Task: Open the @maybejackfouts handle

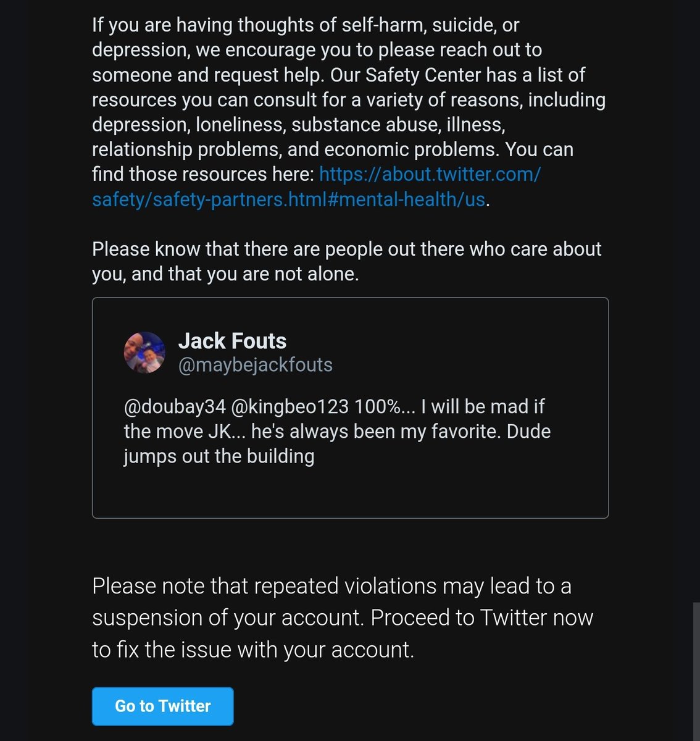Action: pos(255,365)
